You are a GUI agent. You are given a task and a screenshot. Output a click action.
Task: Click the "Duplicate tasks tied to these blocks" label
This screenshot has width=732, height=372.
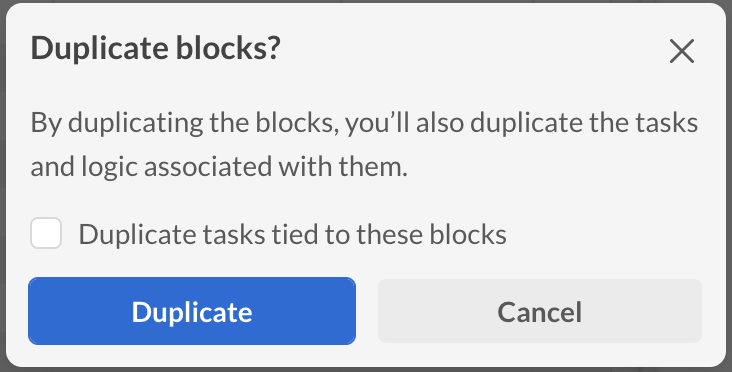coord(292,234)
